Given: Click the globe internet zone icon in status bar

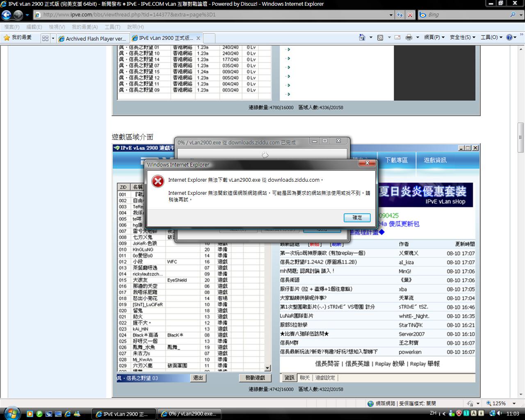Looking at the screenshot, I should (x=370, y=404).
